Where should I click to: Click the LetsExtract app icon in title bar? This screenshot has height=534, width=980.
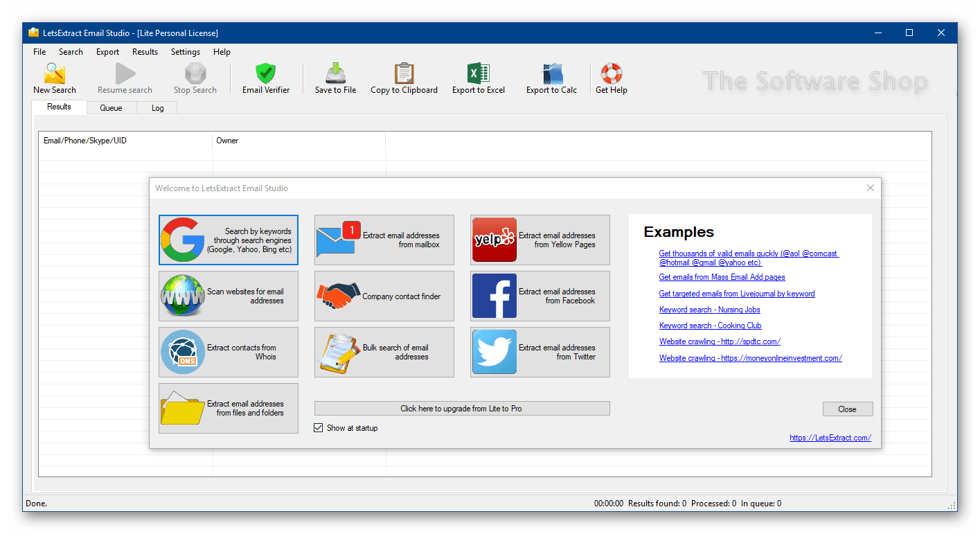pyautogui.click(x=33, y=33)
